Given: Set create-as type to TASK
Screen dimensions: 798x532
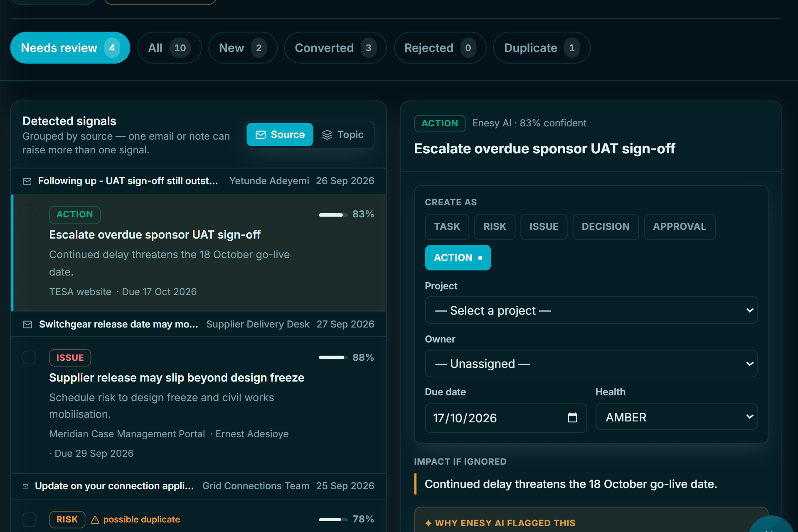Looking at the screenshot, I should tap(447, 227).
